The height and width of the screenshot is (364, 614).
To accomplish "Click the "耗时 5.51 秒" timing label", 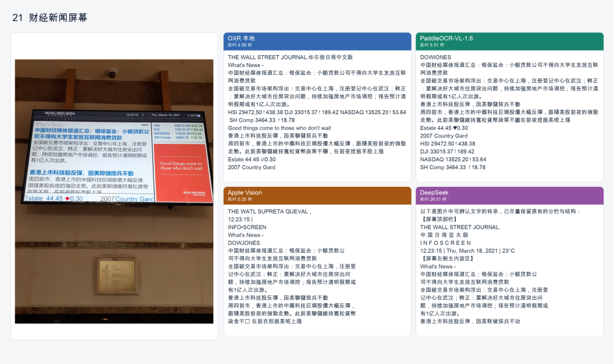I will (x=432, y=45).
